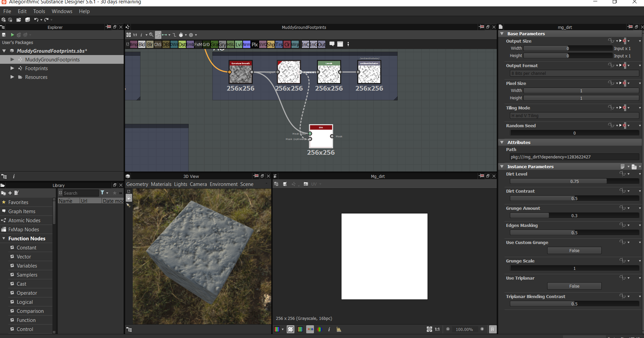The image size is (644, 338).
Task: Toggle 1:1 zoom in 2D view
Action: click(437, 329)
